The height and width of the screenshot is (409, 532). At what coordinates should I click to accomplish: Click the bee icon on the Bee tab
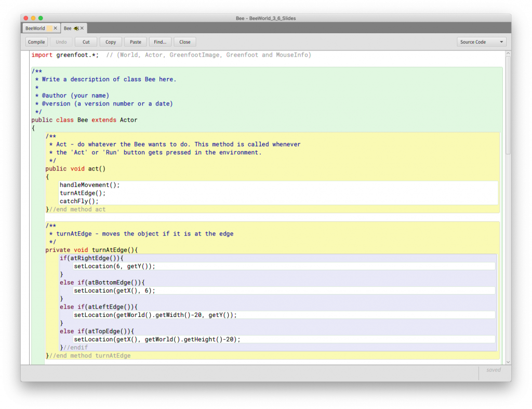[76, 28]
